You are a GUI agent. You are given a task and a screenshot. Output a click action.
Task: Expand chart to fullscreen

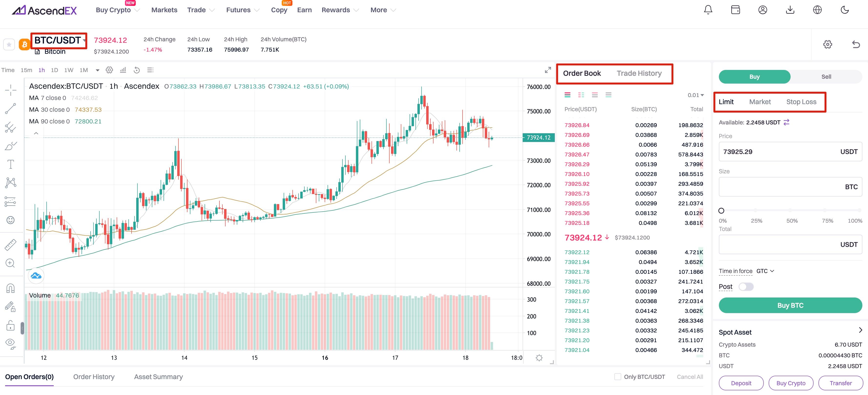pyautogui.click(x=548, y=70)
